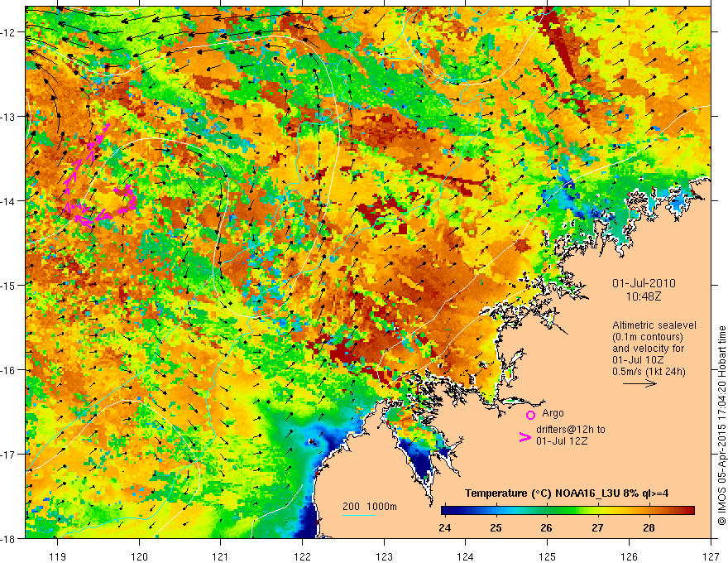Click the "Temperature (°C) NOAA16_L3U 8% ql>=4" title

click(567, 493)
